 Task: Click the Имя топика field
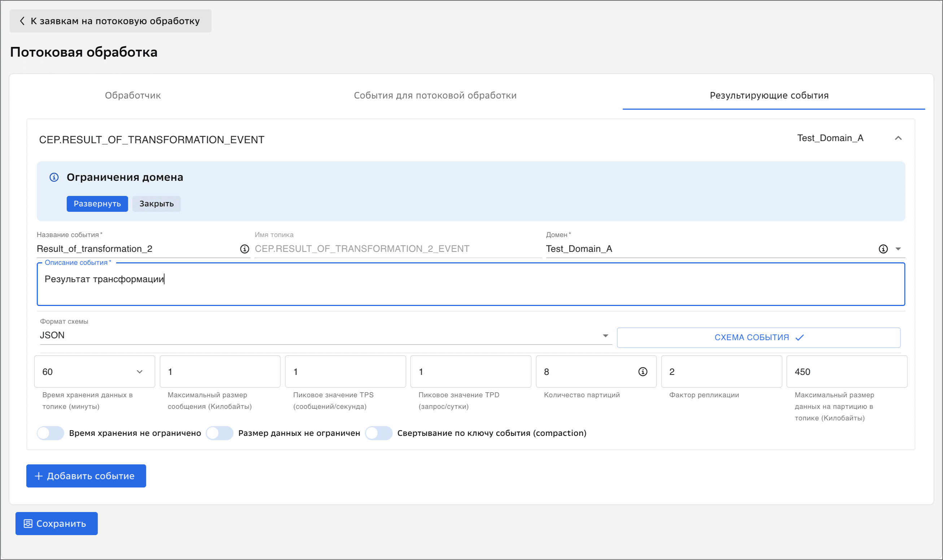tap(398, 249)
